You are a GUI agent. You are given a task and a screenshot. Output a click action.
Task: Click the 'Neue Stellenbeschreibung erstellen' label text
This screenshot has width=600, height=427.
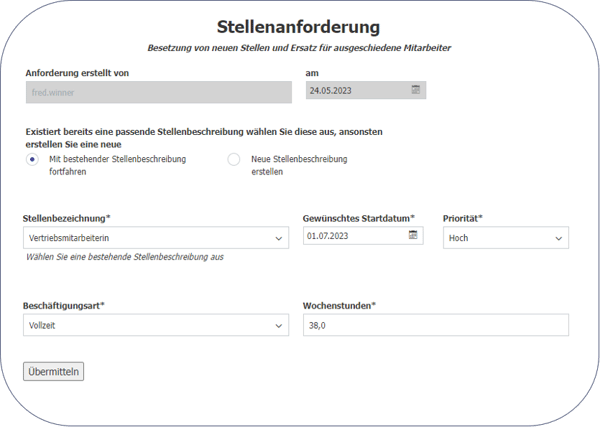coord(299,165)
